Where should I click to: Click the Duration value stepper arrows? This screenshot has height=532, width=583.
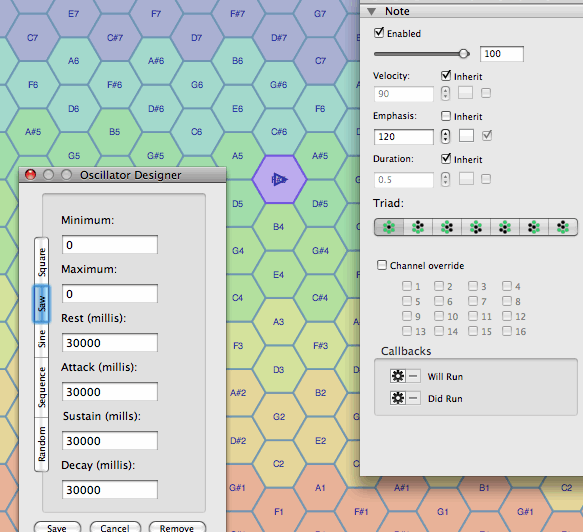pyautogui.click(x=445, y=180)
